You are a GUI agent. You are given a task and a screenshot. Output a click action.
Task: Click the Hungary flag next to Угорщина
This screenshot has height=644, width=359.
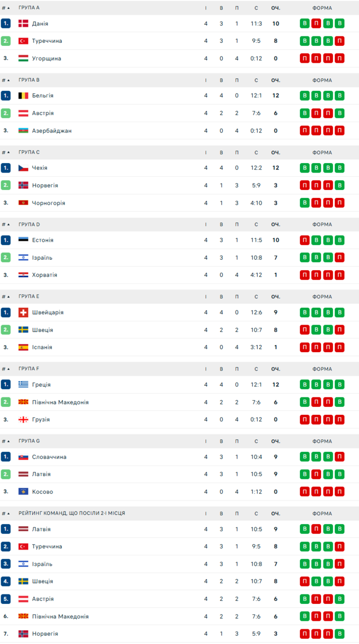23,59
